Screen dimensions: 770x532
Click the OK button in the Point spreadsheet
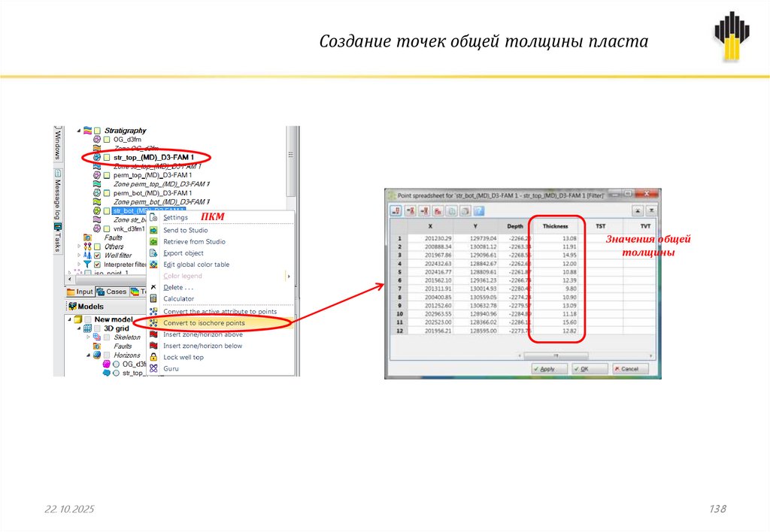590,369
